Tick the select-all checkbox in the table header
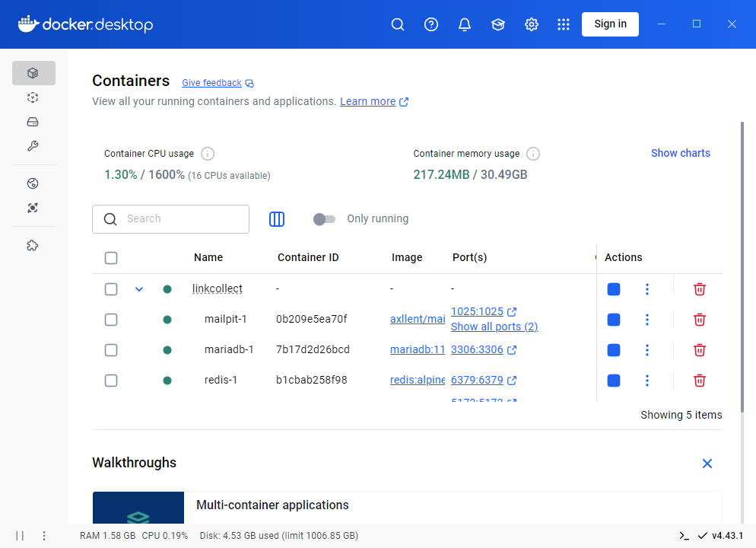 click(111, 257)
